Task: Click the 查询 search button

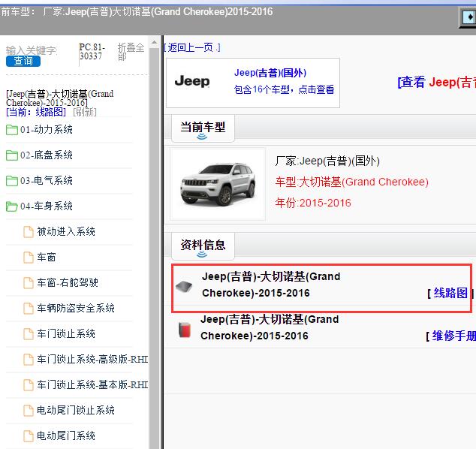Action: (x=23, y=61)
